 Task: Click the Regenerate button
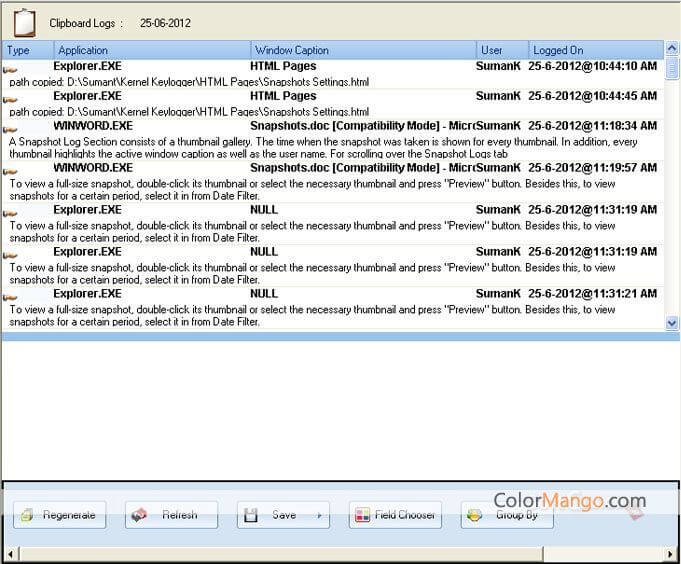(59, 515)
